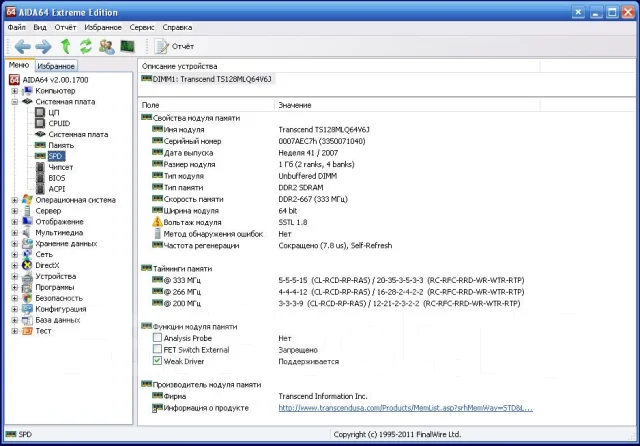The width and height of the screenshot is (640, 446).
Task: Expand the Операционная система tree node
Action: [x=14, y=200]
